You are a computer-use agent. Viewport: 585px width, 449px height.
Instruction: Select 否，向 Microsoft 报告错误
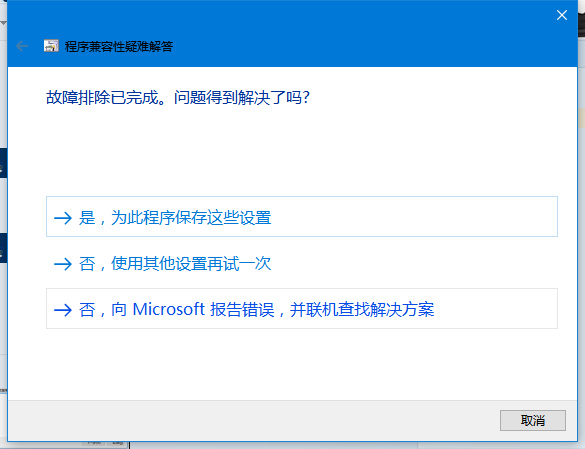[302, 308]
